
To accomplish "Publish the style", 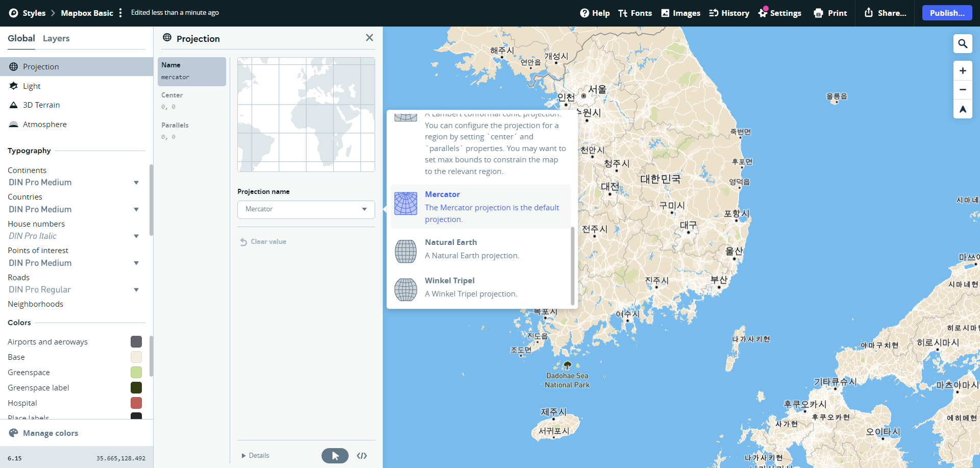I will (947, 13).
